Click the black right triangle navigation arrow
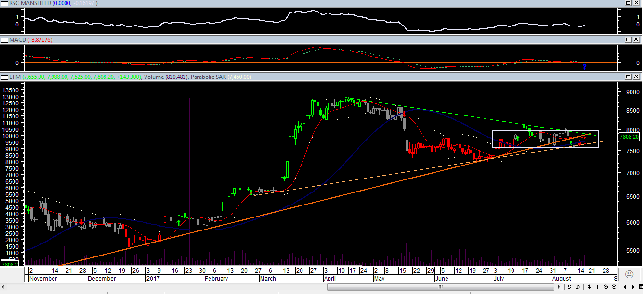 click(x=633, y=287)
